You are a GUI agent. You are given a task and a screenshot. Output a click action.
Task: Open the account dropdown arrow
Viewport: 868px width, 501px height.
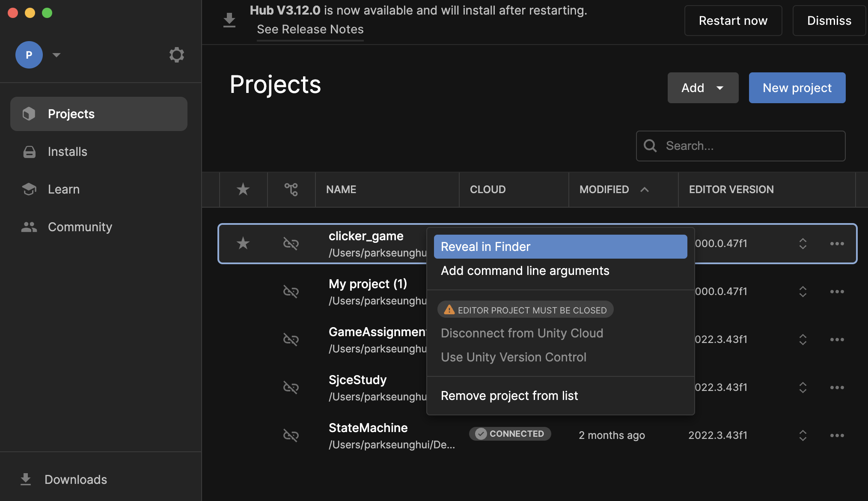pyautogui.click(x=56, y=55)
